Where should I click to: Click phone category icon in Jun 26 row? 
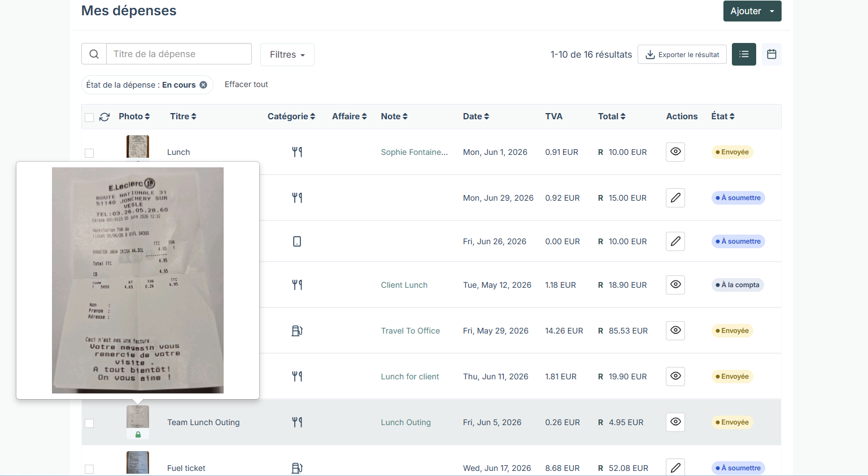297,241
